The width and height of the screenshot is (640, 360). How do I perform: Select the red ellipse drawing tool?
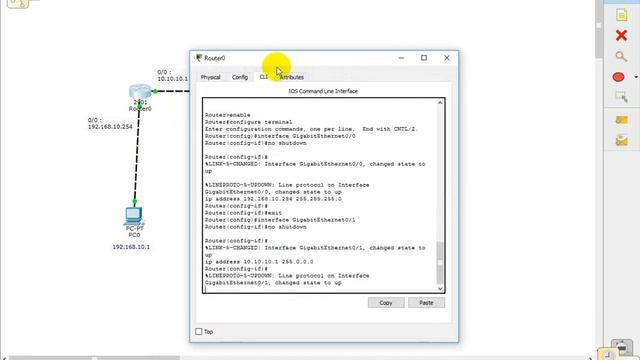618,77
